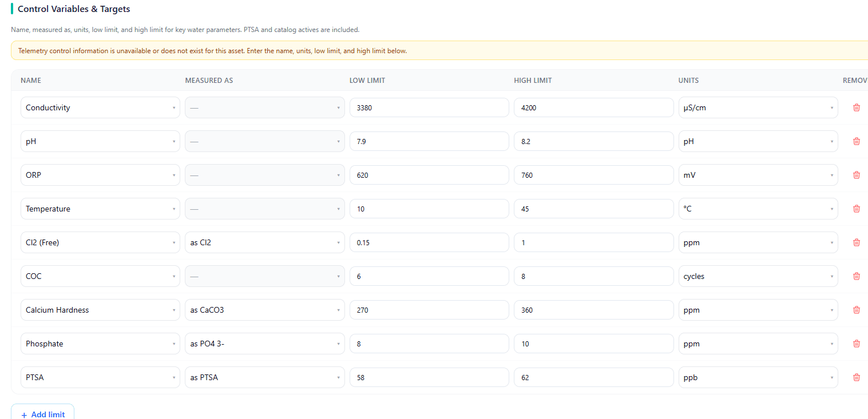868x419 pixels.
Task: Remove the Phosphate row via trash icon
Action: 856,344
